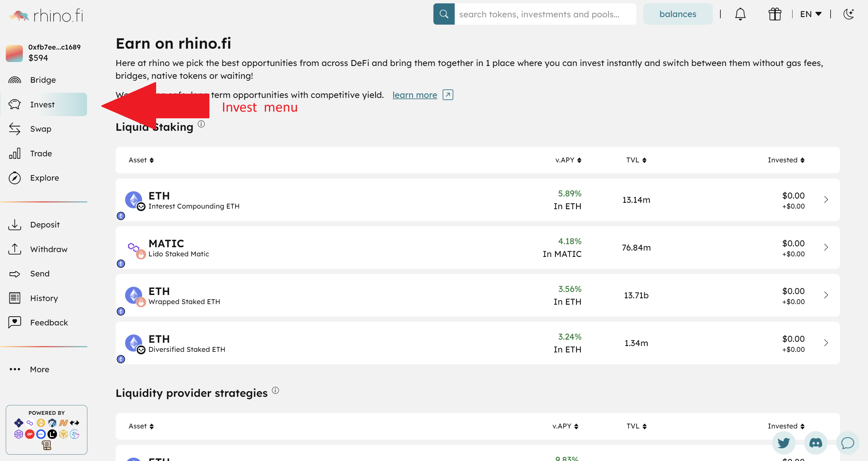
Task: Open the gift rewards icon
Action: pos(774,14)
